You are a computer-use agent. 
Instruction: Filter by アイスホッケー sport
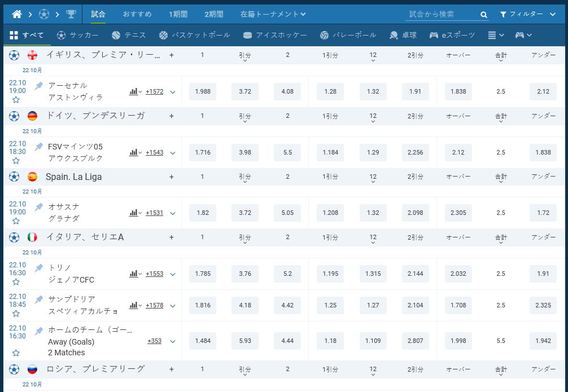point(275,35)
